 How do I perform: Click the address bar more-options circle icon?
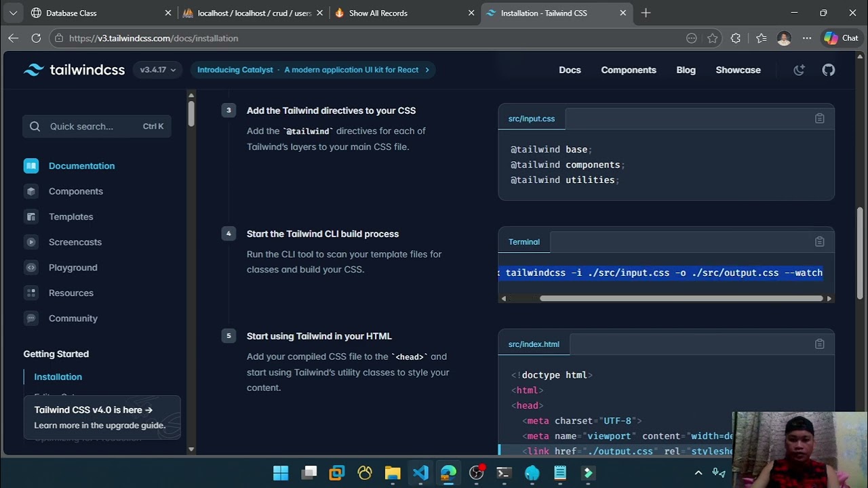[691, 39]
